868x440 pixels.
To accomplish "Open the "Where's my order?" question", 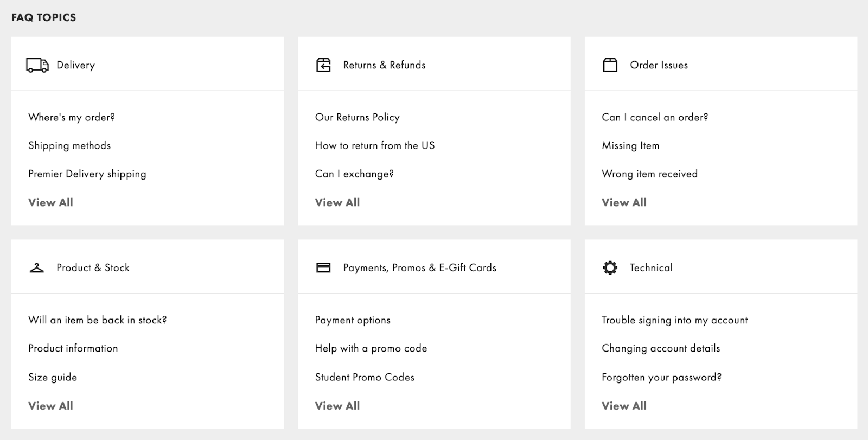I will click(72, 117).
